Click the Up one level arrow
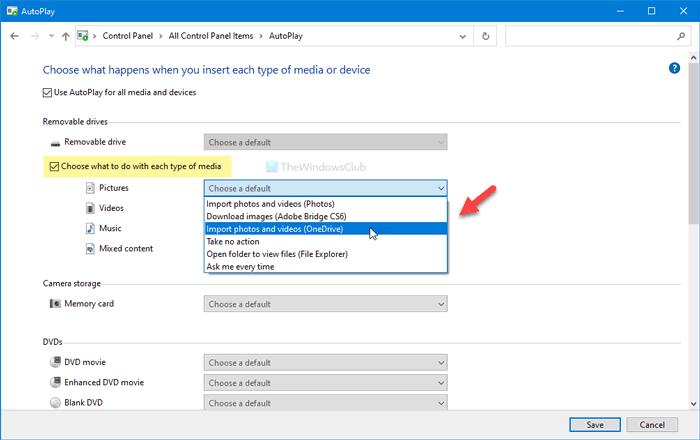 coord(65,37)
